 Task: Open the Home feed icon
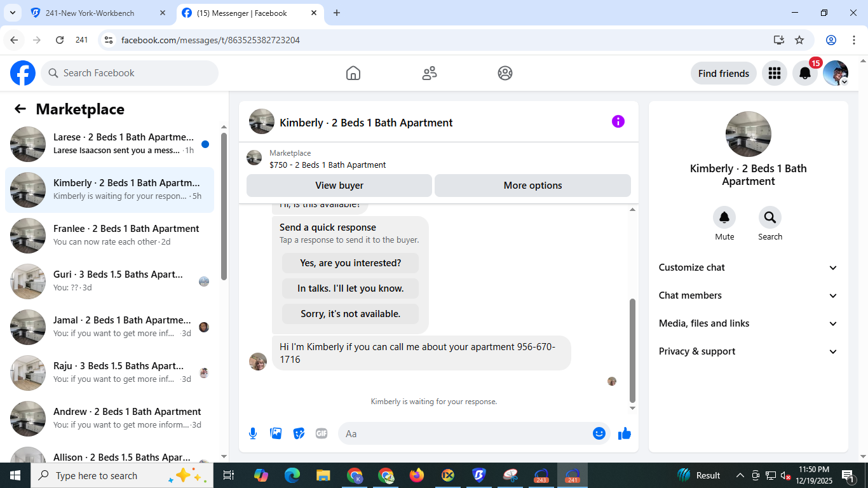point(353,73)
